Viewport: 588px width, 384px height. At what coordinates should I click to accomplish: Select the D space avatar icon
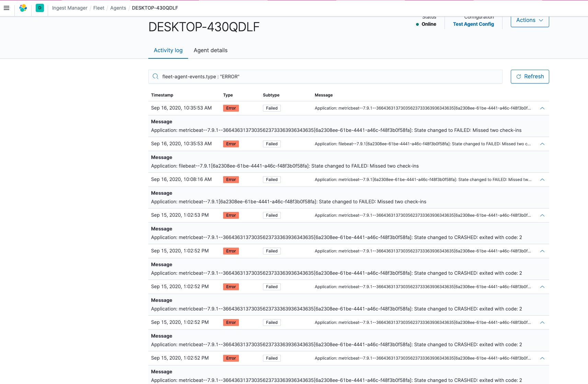(39, 8)
